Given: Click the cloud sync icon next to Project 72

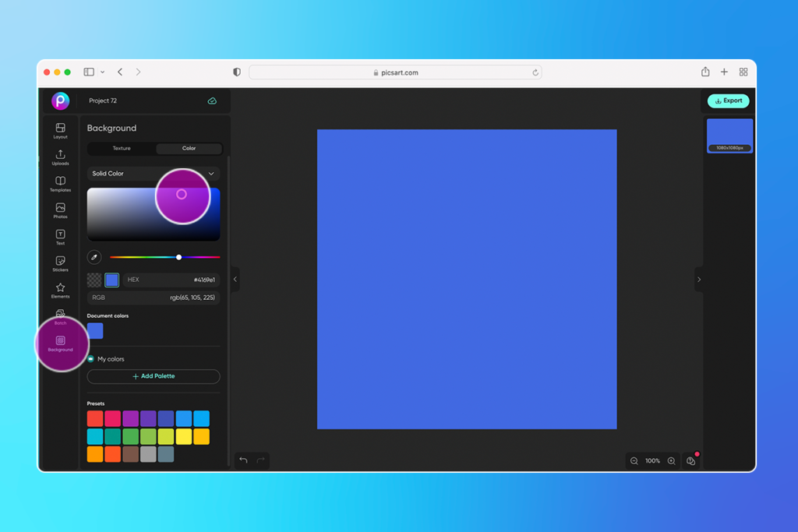Looking at the screenshot, I should (213, 100).
